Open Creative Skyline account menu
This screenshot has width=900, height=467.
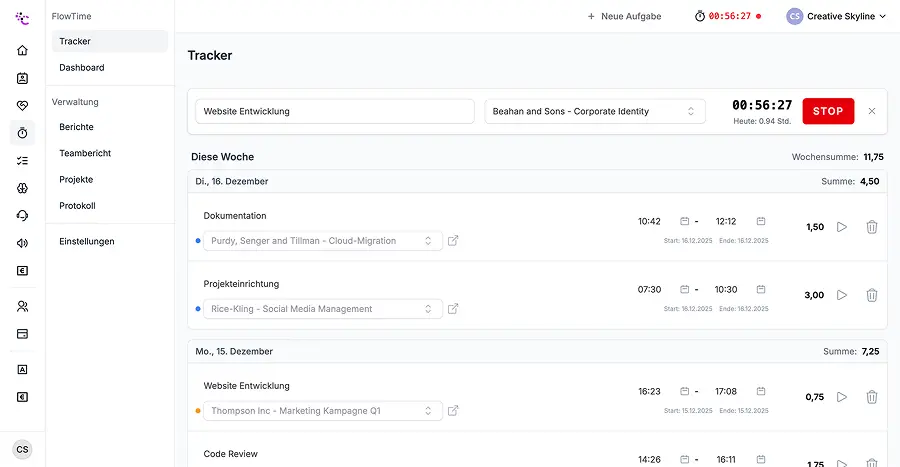click(x=836, y=16)
